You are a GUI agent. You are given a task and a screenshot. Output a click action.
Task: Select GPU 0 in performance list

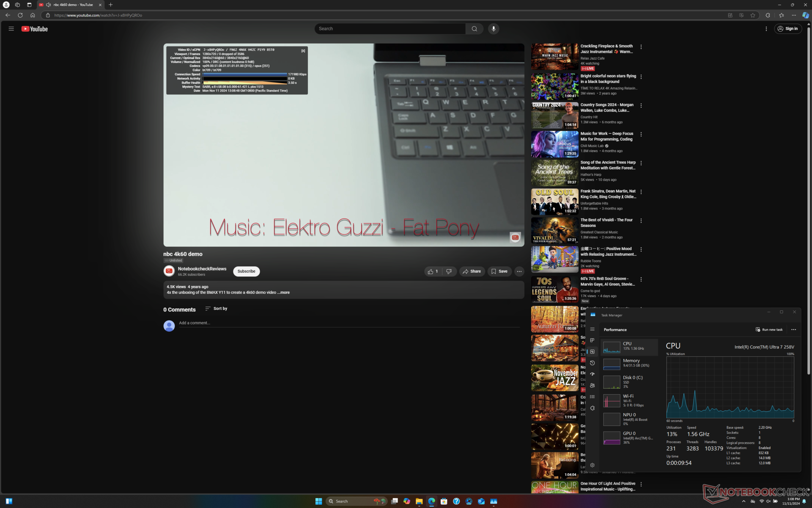629,437
